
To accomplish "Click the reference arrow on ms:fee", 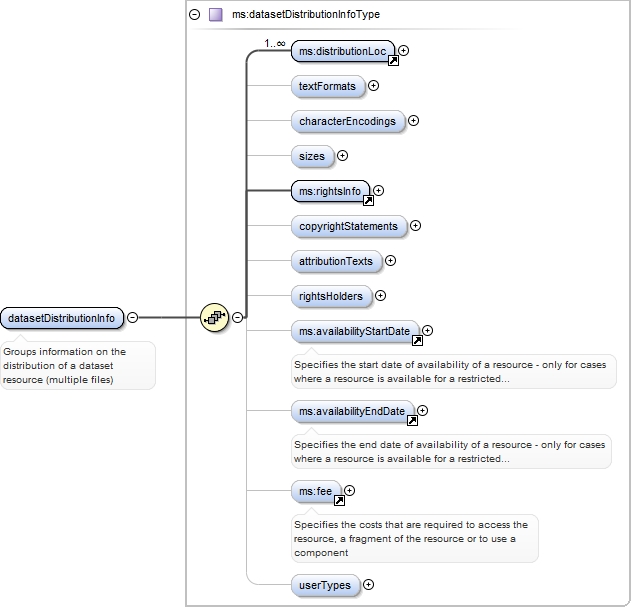I will point(339,501).
